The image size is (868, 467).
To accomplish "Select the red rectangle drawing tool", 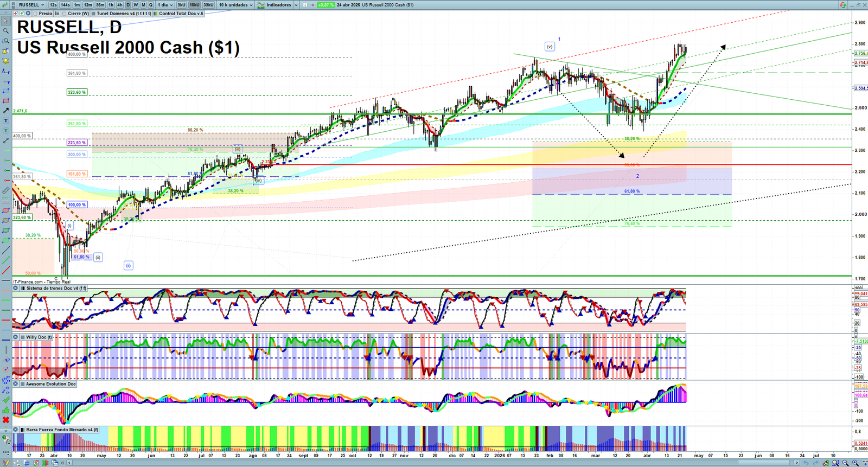I will coord(6,101).
